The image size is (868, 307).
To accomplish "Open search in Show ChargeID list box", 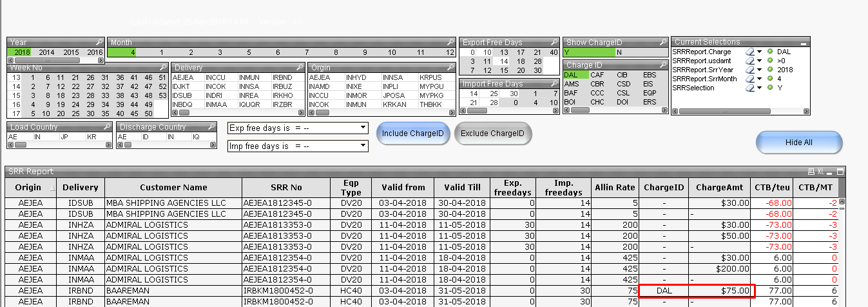I will click(x=664, y=43).
